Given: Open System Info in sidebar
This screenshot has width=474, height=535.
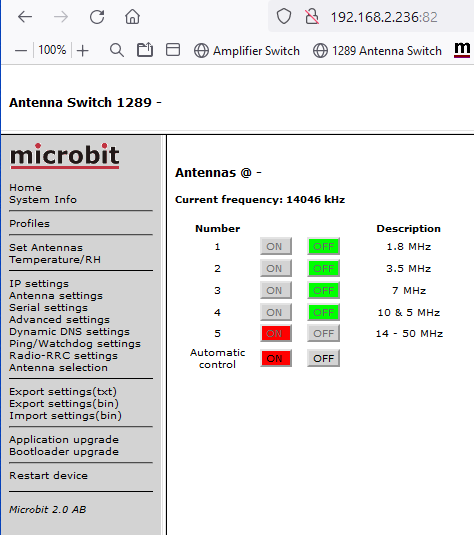Looking at the screenshot, I should click(43, 200).
